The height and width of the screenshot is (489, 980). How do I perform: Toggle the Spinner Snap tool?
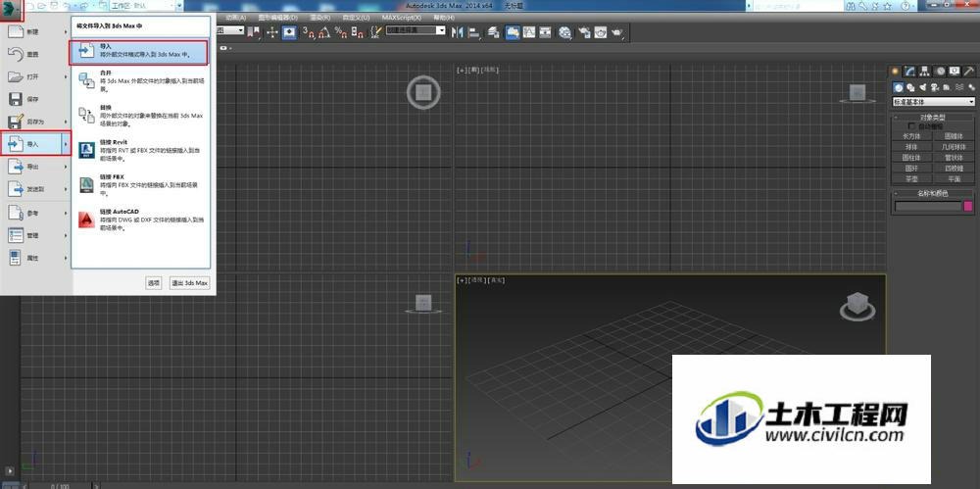(358, 32)
